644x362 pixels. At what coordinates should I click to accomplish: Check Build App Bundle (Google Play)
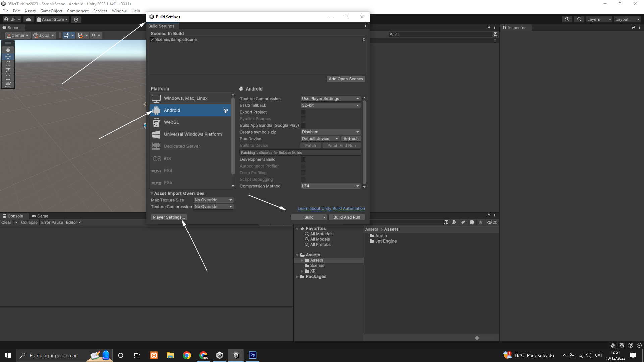pos(303,125)
